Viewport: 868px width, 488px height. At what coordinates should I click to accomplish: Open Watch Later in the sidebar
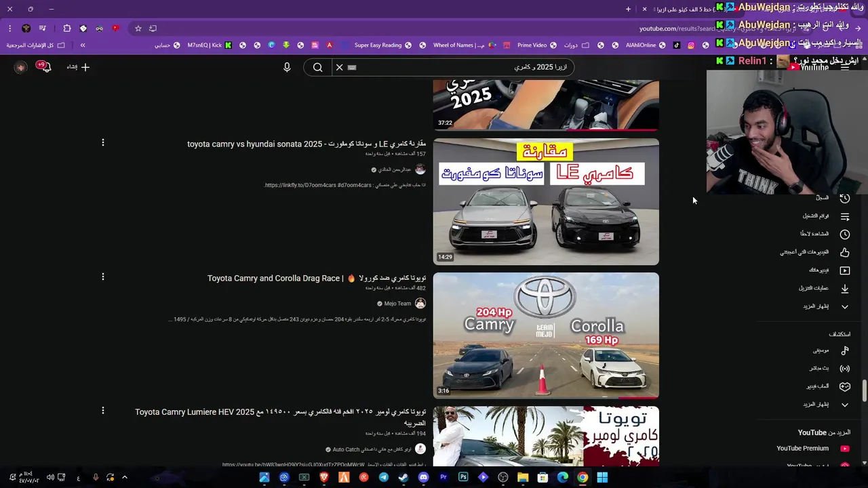pos(824,234)
